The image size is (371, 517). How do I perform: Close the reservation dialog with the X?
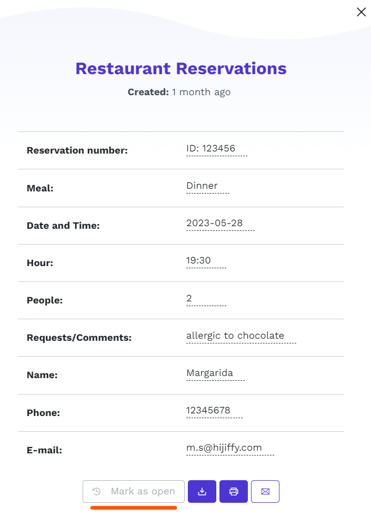361,12
